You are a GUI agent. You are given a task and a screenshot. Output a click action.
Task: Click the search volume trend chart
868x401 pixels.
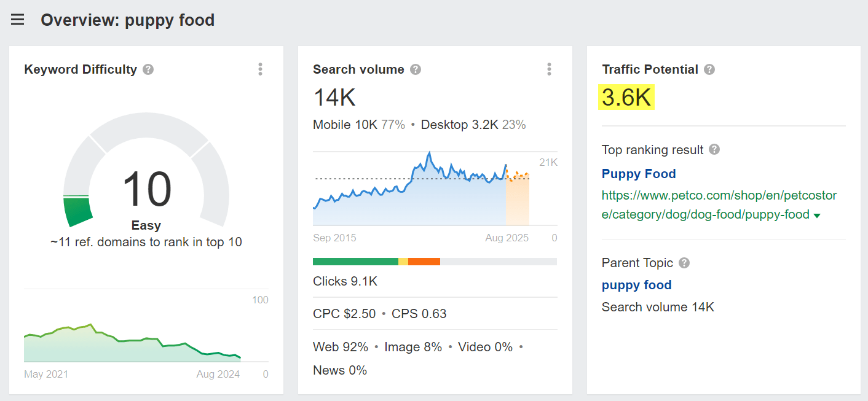(430, 190)
